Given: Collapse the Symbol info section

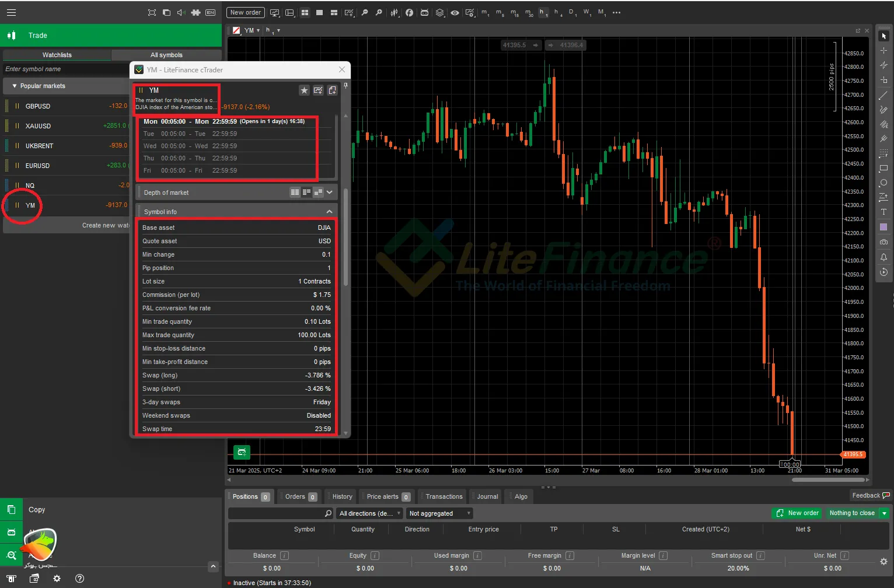Looking at the screenshot, I should click(x=329, y=211).
